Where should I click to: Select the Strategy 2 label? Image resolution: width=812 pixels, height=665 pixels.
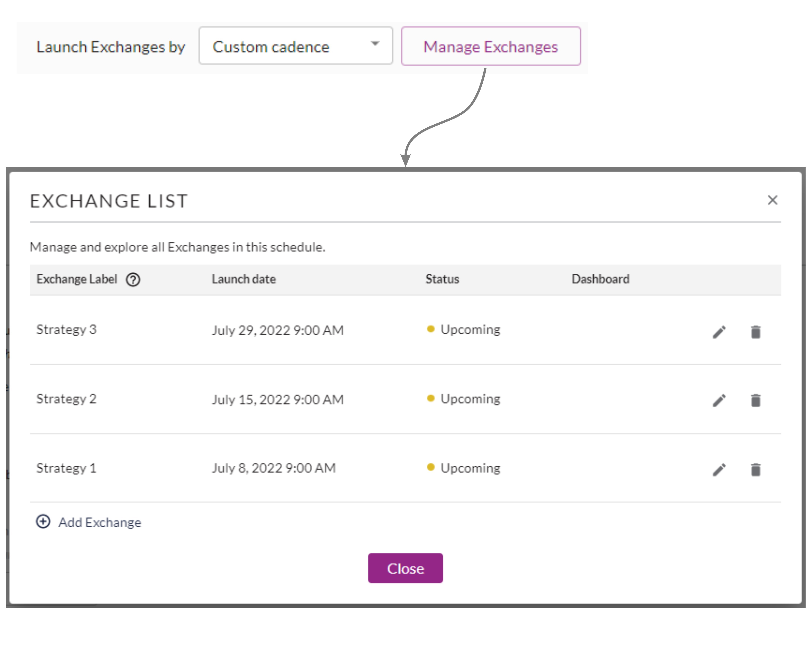[66, 399]
